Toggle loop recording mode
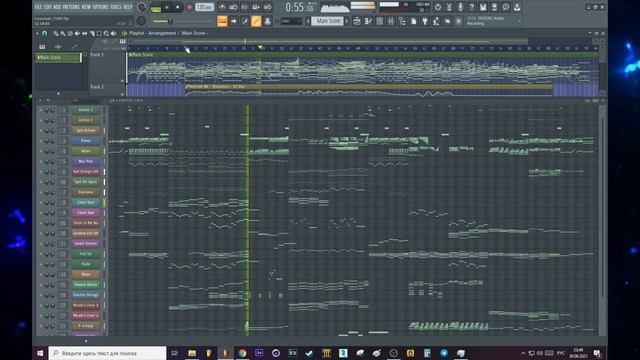The width and height of the screenshot is (640, 360). pos(267,7)
